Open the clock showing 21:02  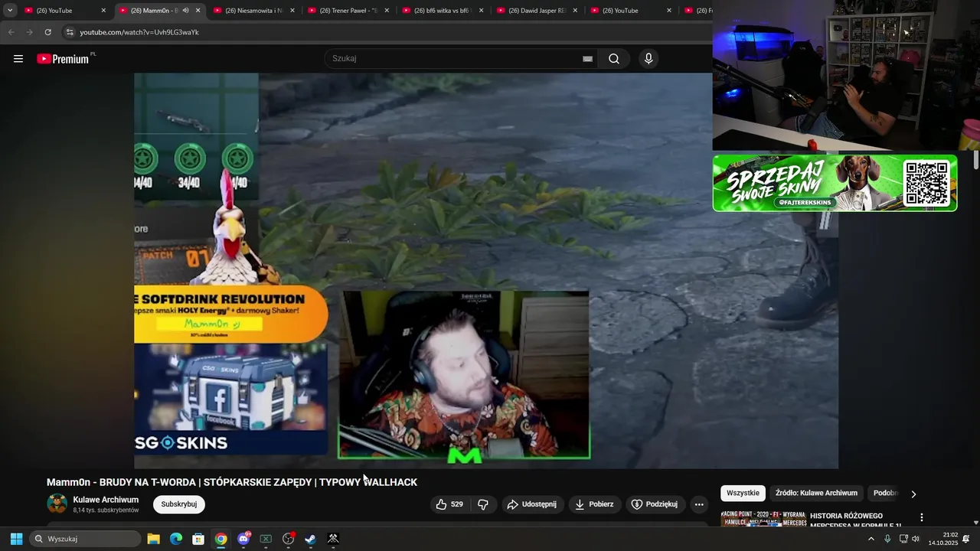click(943, 539)
